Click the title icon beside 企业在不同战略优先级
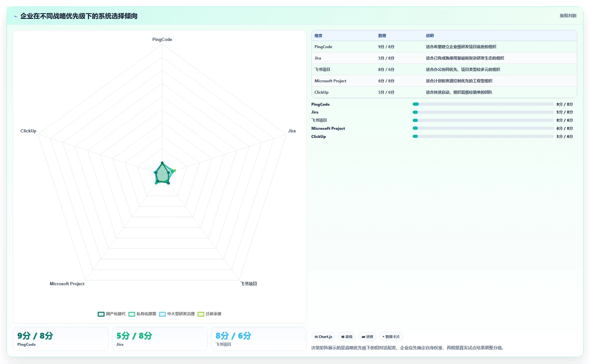 tap(15, 16)
